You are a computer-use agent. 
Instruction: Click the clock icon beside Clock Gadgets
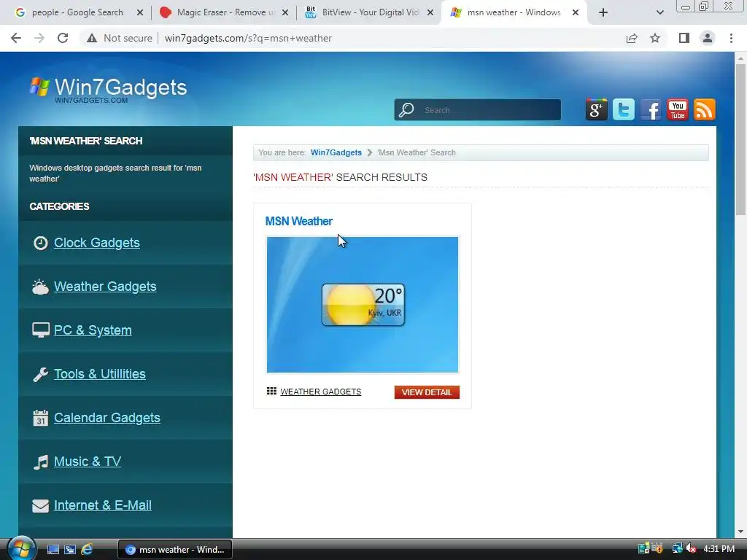click(41, 243)
